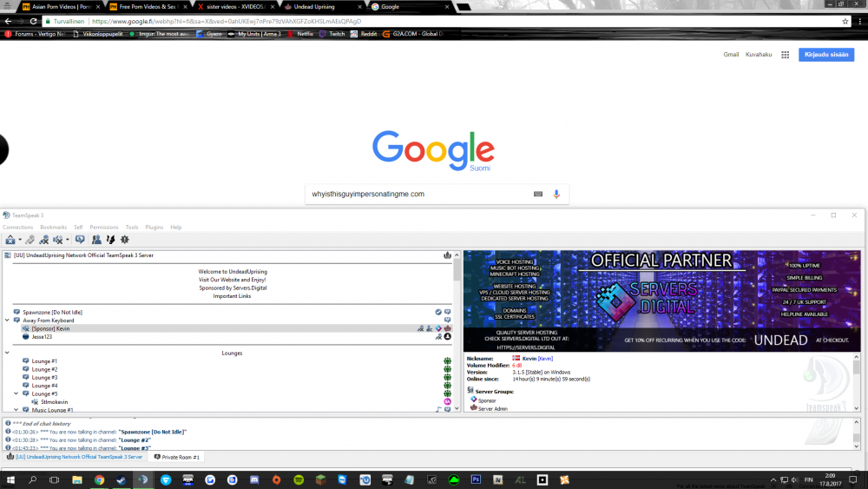
Task: Open the on-screen keyboard icon in search box
Action: [538, 194]
